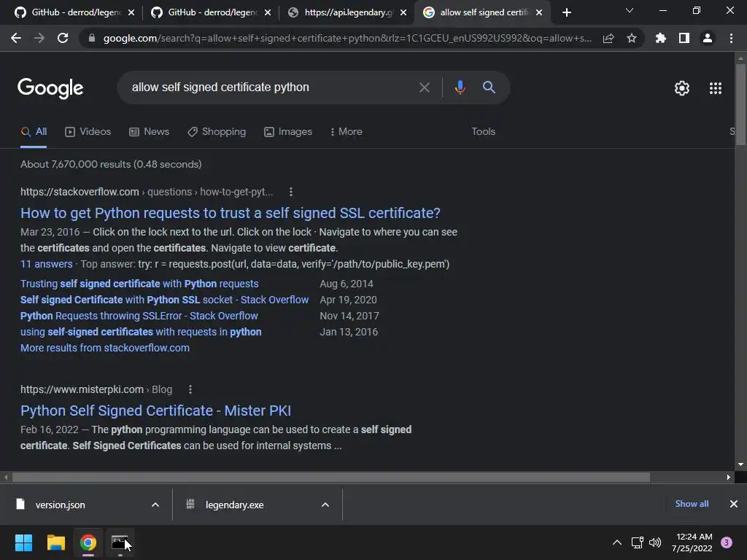Open 'Python Self Signed Certificate - Mister PKI'
Viewport: 747px width, 560px height.
click(155, 411)
